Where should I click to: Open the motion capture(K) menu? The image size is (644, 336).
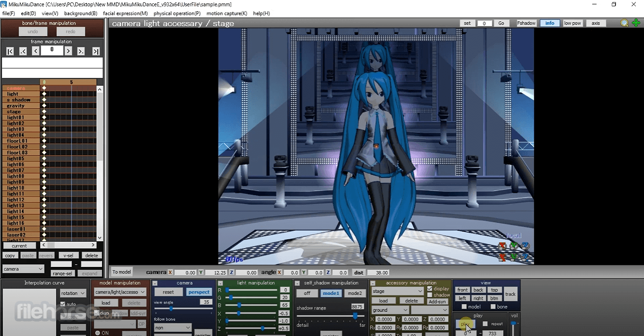pyautogui.click(x=227, y=14)
